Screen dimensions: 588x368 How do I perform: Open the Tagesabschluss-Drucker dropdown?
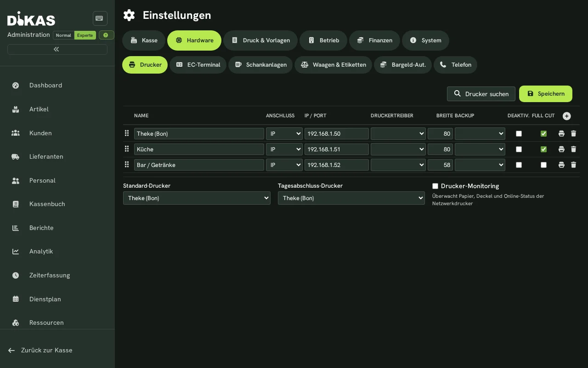(351, 198)
